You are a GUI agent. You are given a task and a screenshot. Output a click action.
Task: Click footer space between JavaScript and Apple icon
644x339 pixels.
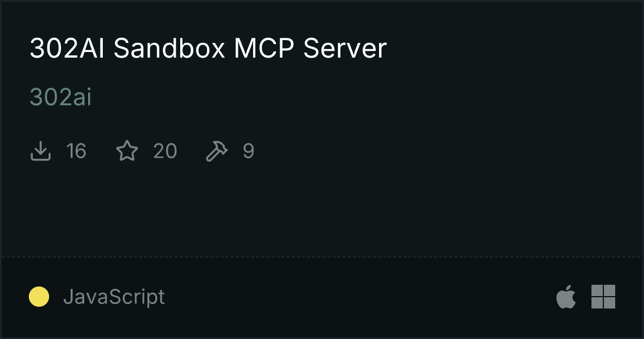point(360,297)
